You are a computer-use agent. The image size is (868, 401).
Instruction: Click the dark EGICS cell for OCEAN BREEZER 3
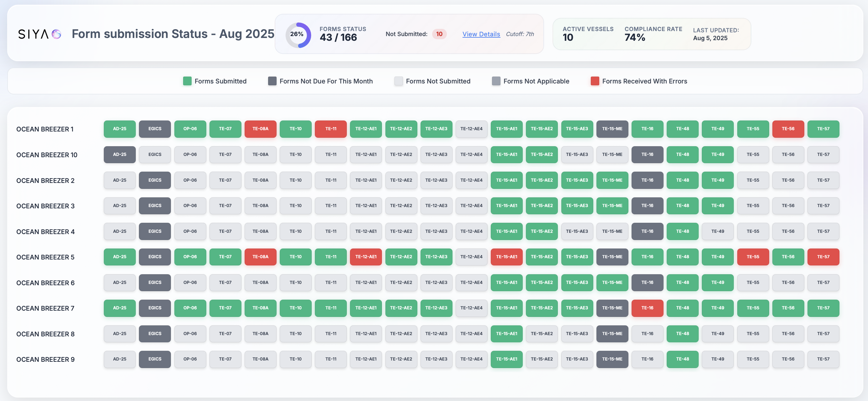point(155,206)
